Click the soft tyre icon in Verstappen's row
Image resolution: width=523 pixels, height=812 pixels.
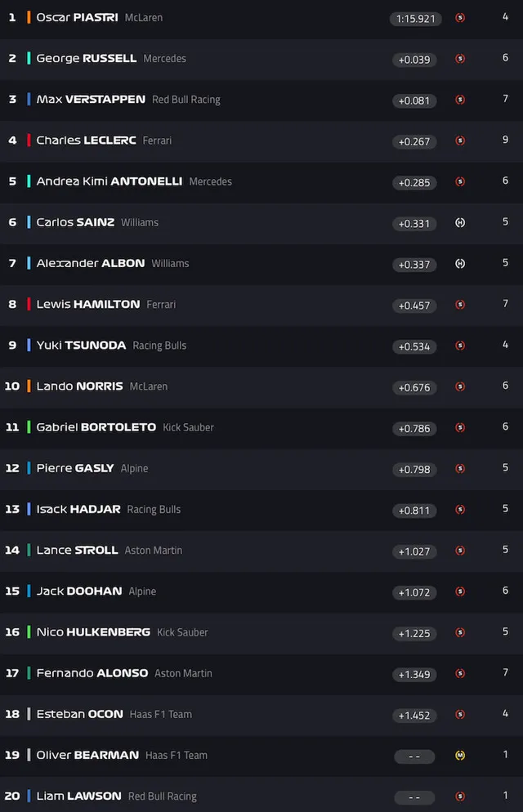[x=460, y=100]
